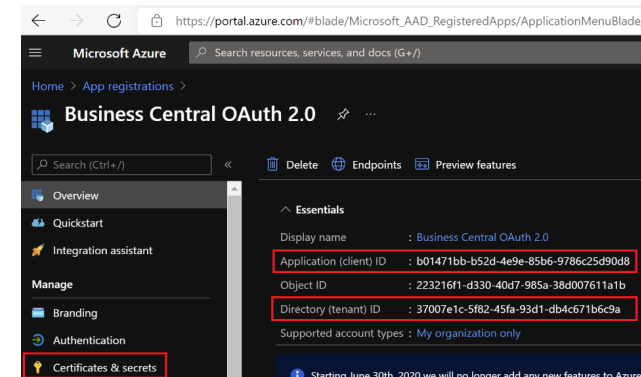This screenshot has width=641, height=377.
Task: Open the Azure hamburger portal menu
Action: [35, 53]
